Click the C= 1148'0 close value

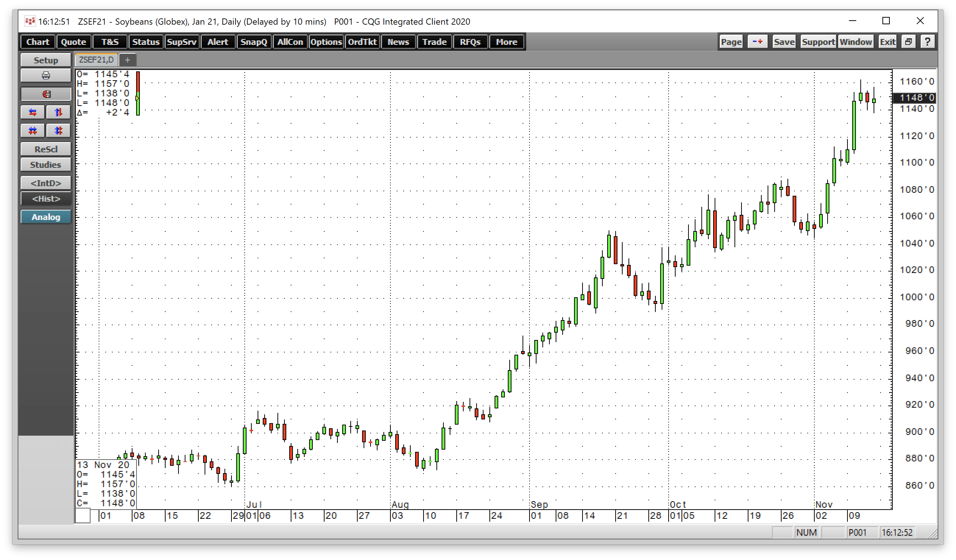tap(106, 503)
